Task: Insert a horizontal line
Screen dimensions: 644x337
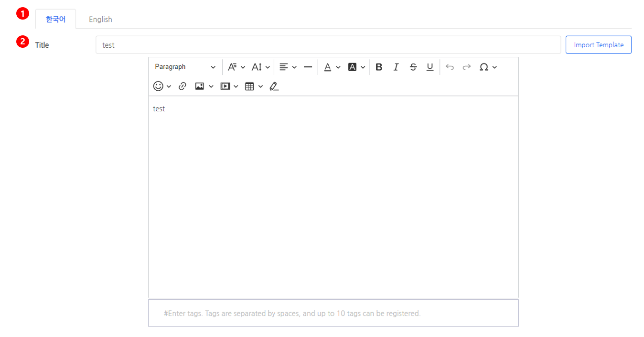Action: pos(308,67)
